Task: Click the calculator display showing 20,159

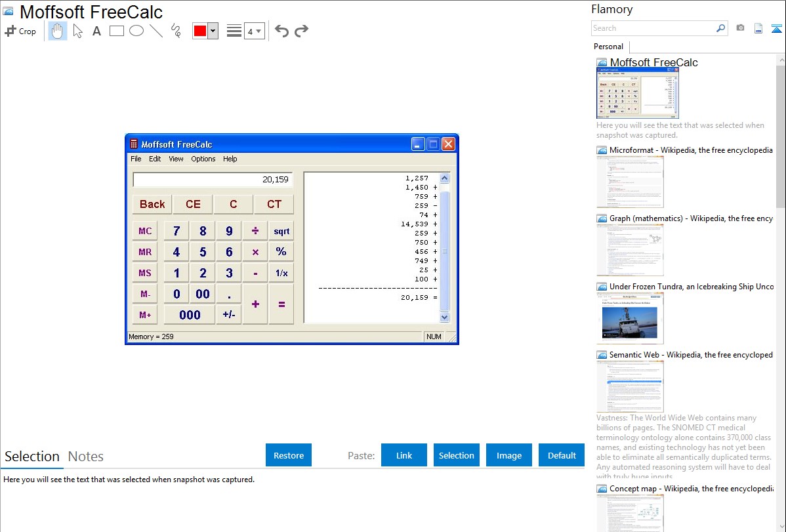Action: (x=213, y=180)
